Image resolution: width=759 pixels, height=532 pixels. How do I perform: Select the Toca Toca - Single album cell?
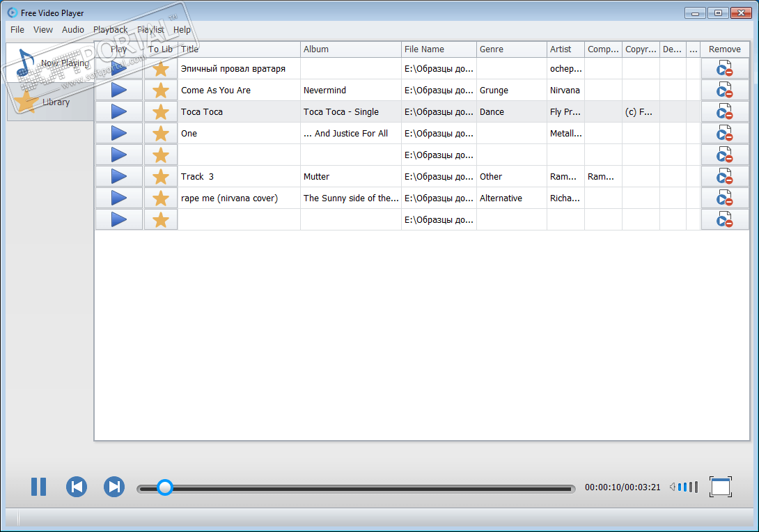coord(351,112)
